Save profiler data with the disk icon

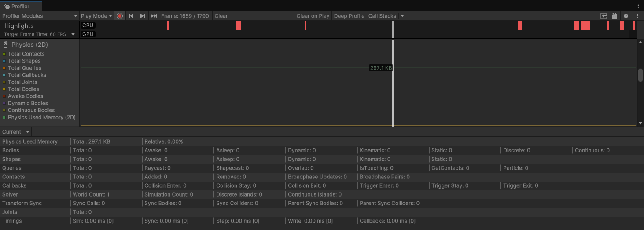(615, 16)
